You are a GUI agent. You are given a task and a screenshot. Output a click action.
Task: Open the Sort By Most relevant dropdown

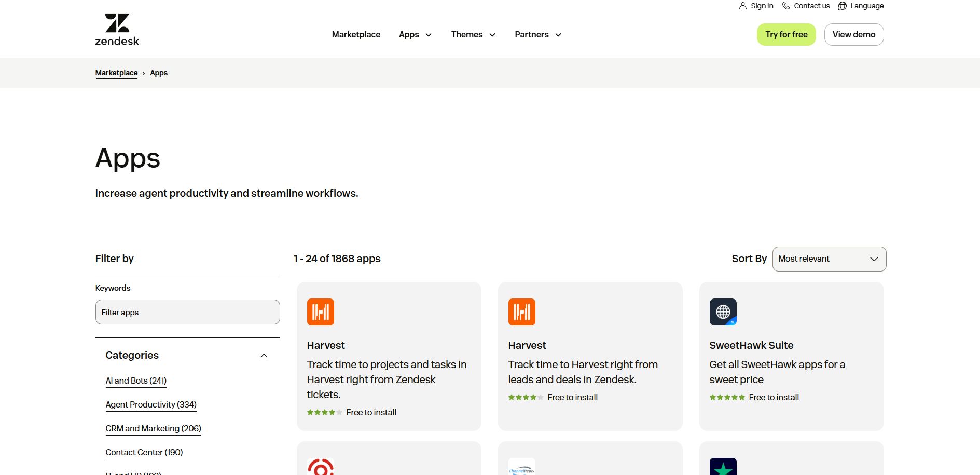[x=829, y=259]
